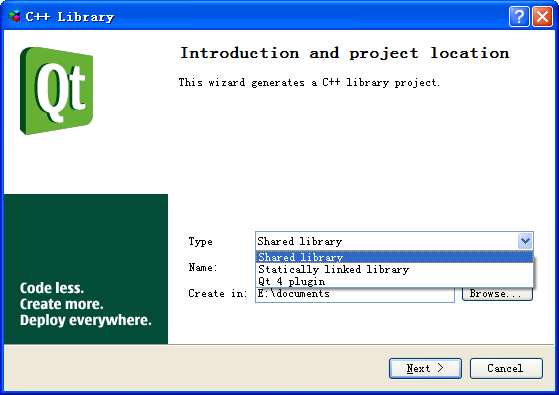The height and width of the screenshot is (395, 559).
Task: Click the Type combo box field
Action: tap(394, 241)
